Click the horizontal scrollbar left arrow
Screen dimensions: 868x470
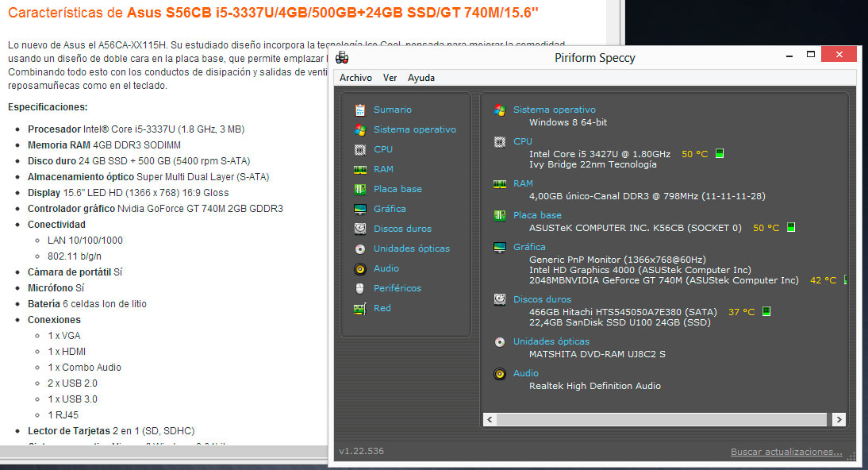(490, 419)
